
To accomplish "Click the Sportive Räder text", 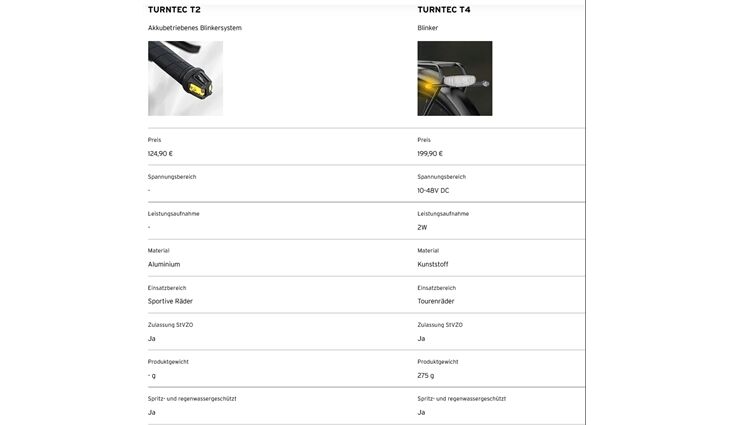I will coord(170,301).
